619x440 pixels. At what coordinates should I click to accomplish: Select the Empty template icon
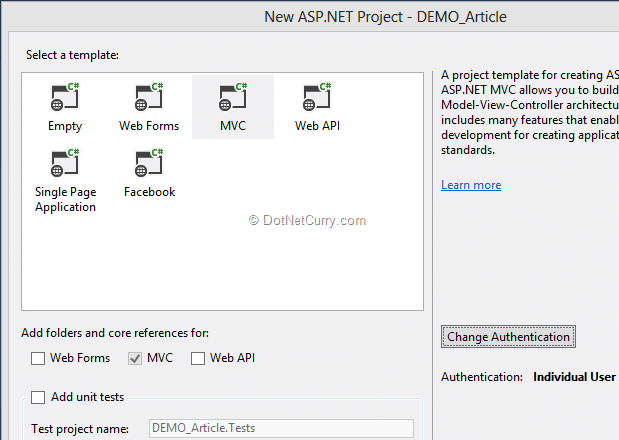[x=65, y=97]
